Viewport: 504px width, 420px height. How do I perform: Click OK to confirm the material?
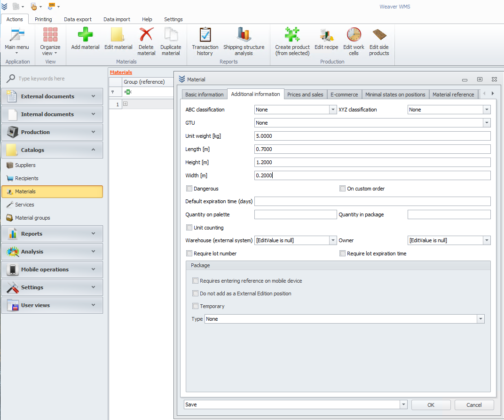431,405
